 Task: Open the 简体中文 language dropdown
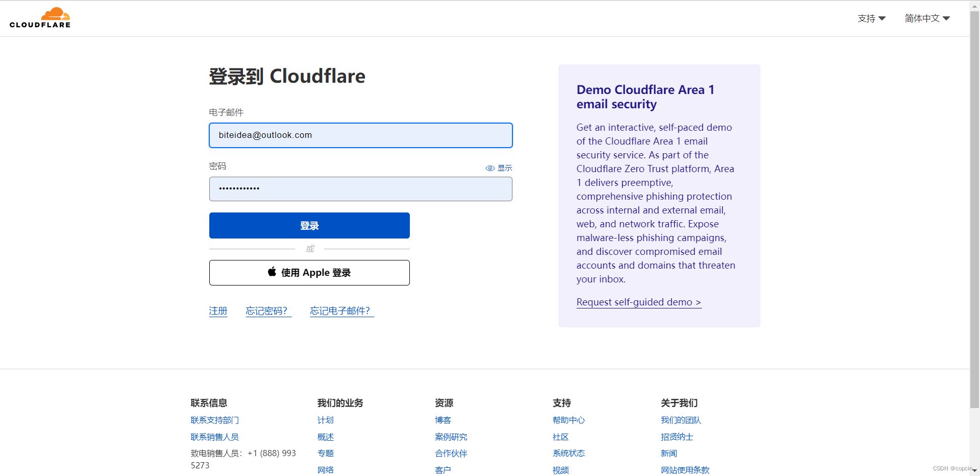click(x=927, y=18)
